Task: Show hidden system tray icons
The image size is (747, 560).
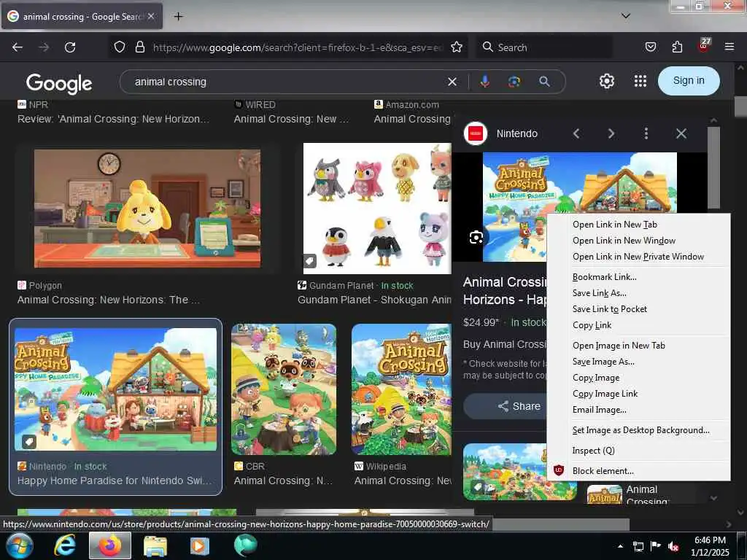Action: click(x=620, y=546)
